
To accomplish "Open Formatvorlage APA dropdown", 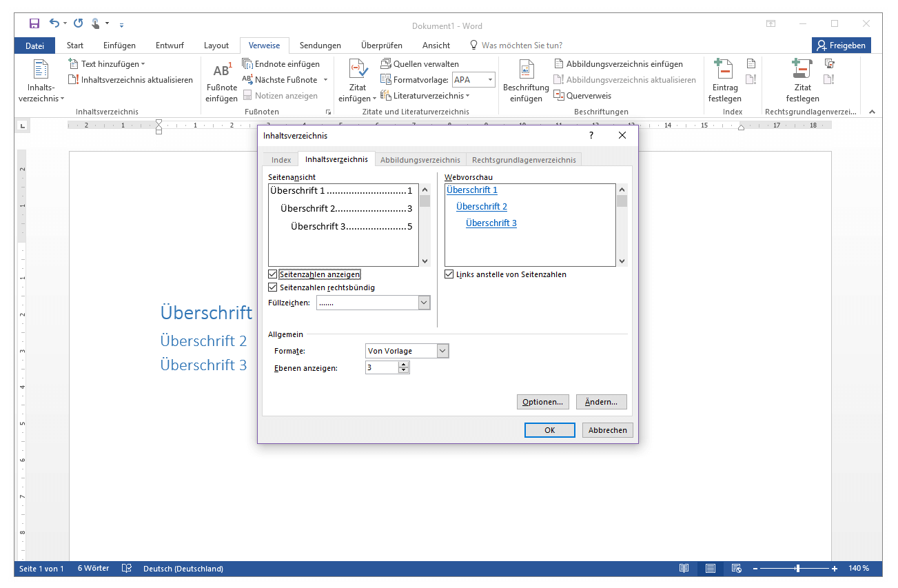I will tap(490, 80).
